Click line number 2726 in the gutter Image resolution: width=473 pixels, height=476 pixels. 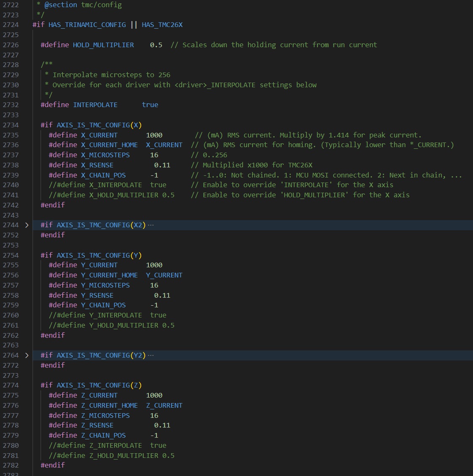tap(11, 45)
